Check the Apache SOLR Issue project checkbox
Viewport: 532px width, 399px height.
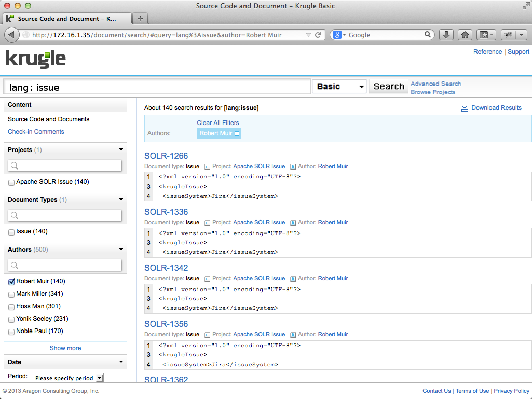tap(11, 183)
